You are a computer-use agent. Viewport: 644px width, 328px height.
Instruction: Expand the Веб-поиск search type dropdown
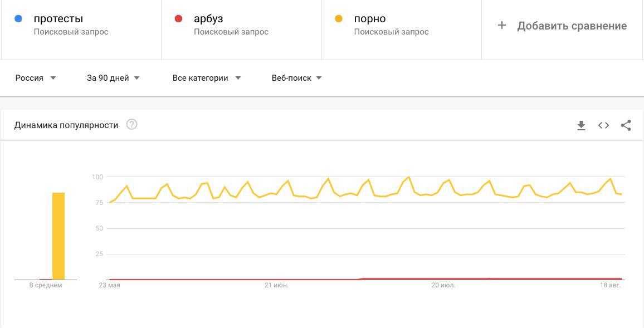[x=296, y=78]
